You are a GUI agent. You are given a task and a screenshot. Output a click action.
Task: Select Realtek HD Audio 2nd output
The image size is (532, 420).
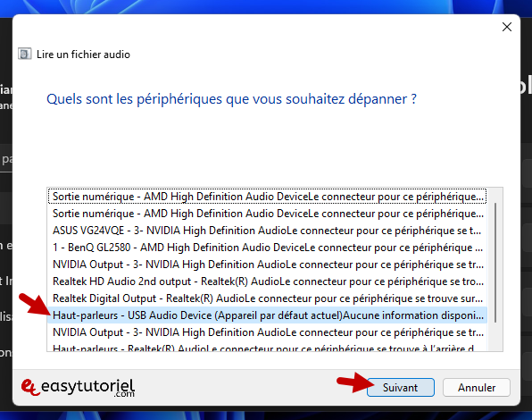click(268, 281)
